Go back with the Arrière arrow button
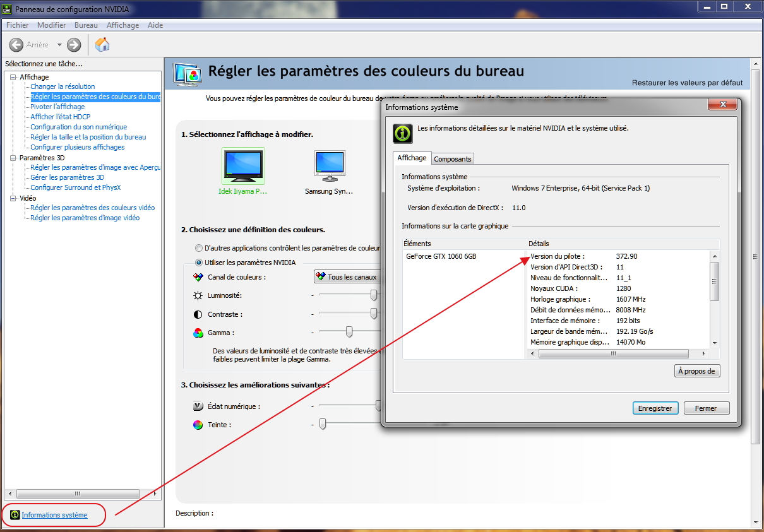Screen dimensions: 764x532 pos(16,45)
